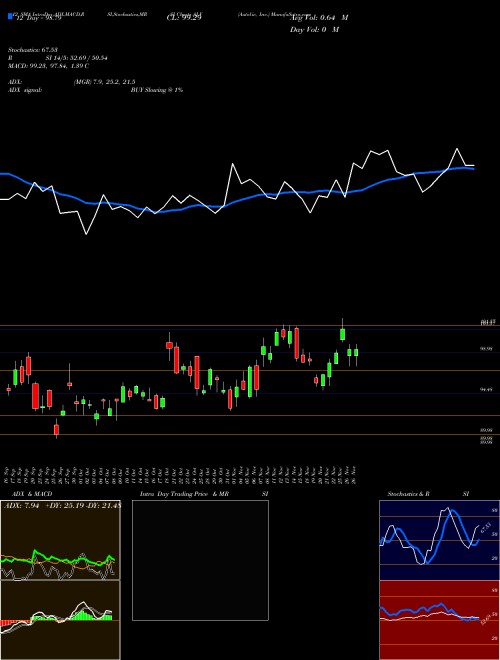The image size is (500, 660).
Task: Click the 'ADX: 7.94 +DY: 25.19 -DY: 21.45' readout
Action: point(62,505)
